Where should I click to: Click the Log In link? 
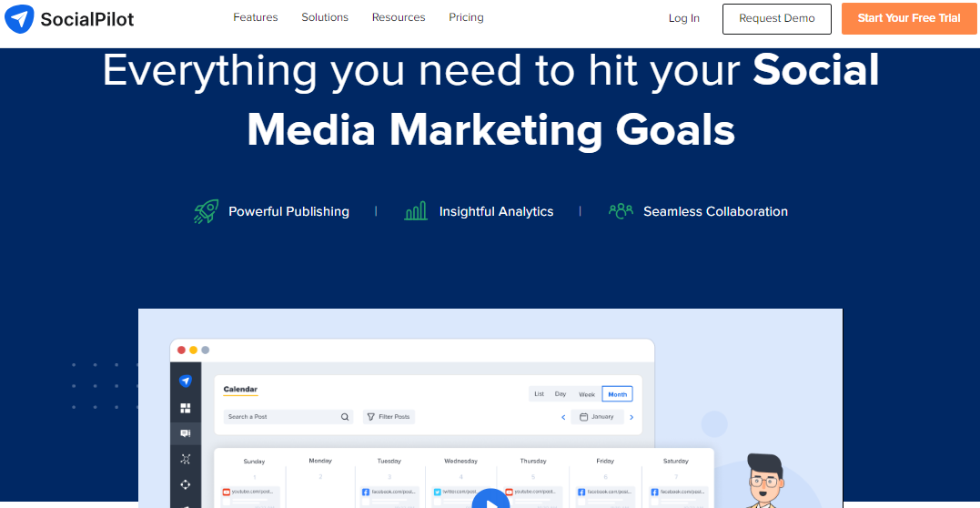coord(683,18)
